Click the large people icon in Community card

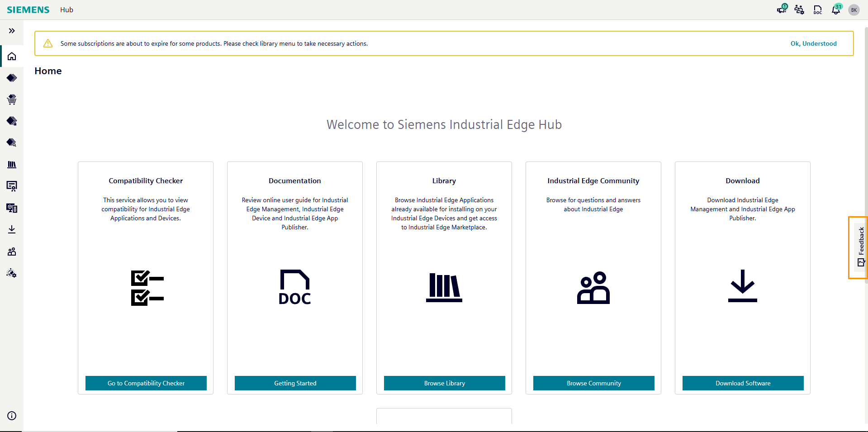coord(593,288)
